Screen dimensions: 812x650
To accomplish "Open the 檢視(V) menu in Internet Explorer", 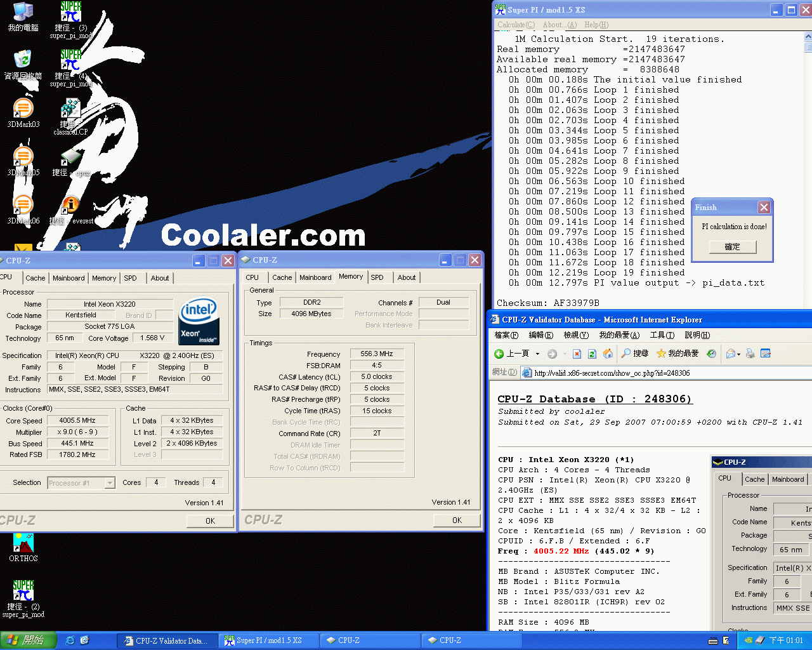I will tap(576, 335).
